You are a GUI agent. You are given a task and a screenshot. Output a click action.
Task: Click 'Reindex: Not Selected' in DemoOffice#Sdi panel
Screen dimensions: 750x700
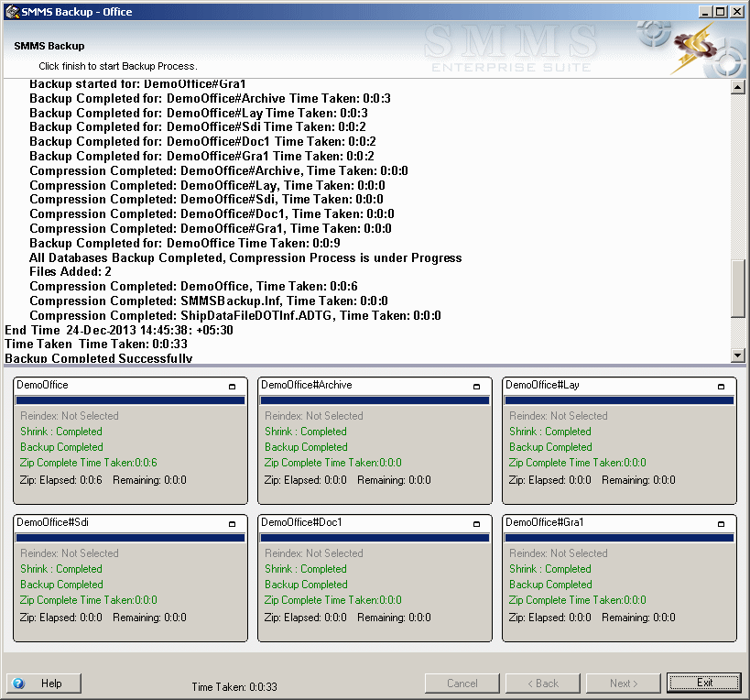coord(70,553)
